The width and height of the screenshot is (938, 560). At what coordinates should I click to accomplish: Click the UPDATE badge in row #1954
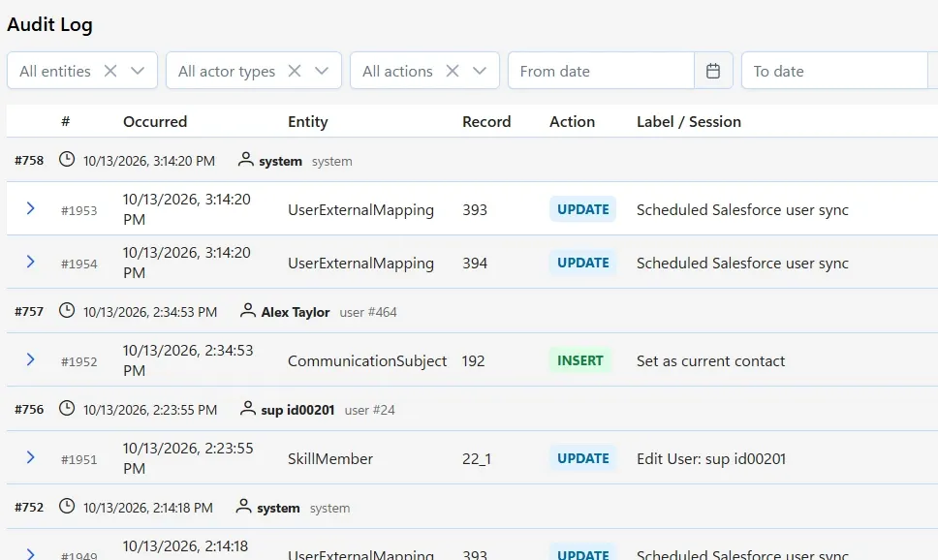pos(582,263)
